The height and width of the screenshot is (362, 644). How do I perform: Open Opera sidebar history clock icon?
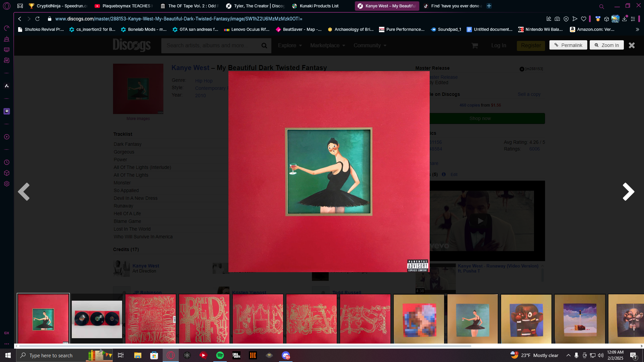coord(7,163)
